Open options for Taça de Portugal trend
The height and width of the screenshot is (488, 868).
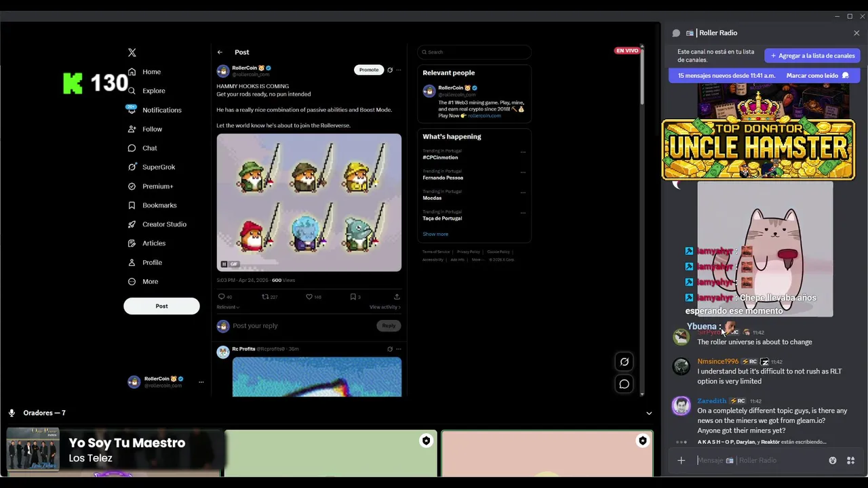(x=523, y=213)
